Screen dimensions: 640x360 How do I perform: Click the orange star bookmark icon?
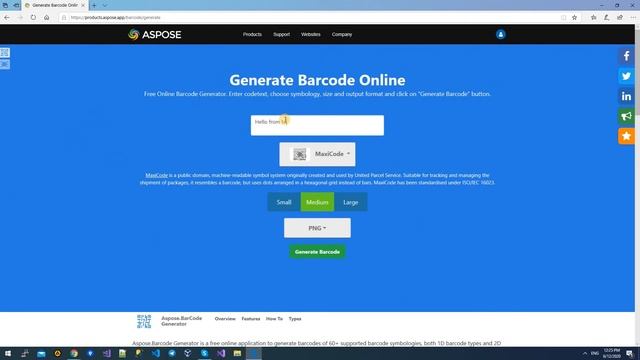[626, 136]
